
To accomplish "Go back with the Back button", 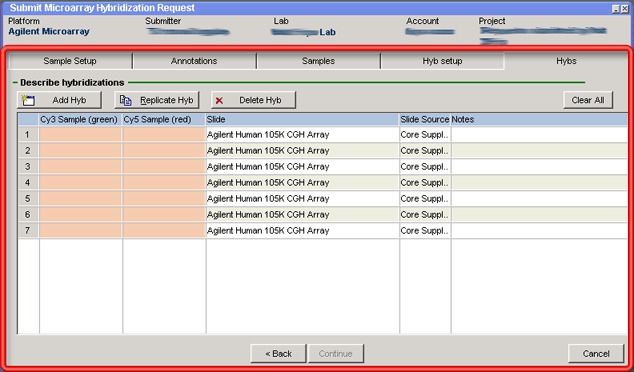I will [278, 353].
